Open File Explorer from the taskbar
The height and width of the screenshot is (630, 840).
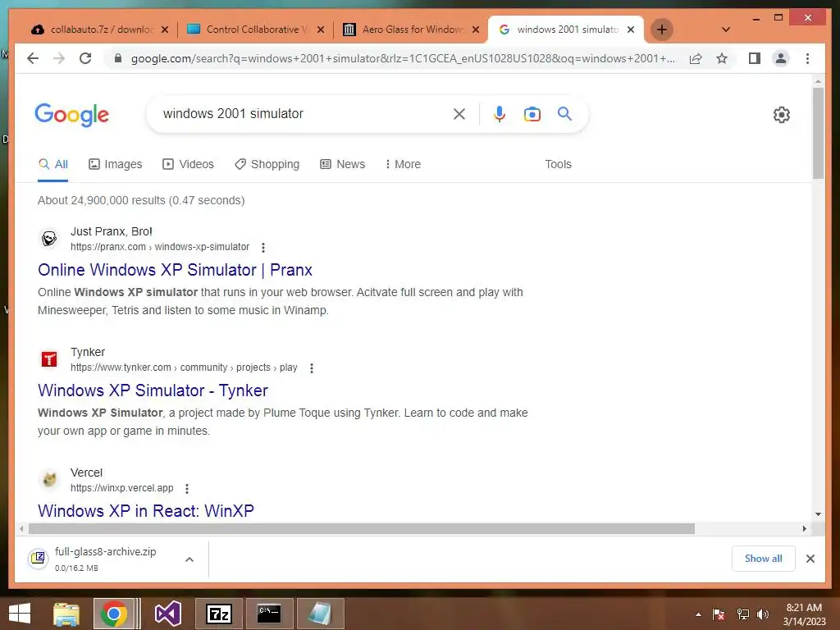[66, 614]
